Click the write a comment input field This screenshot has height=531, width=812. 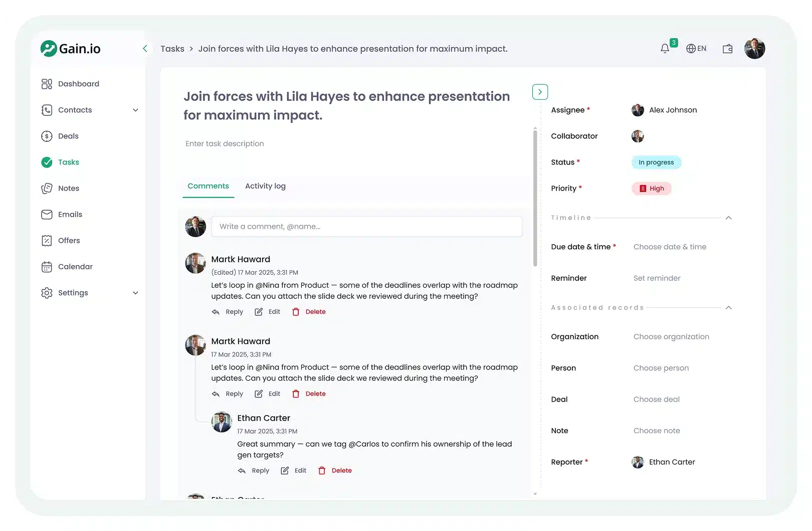click(x=366, y=226)
